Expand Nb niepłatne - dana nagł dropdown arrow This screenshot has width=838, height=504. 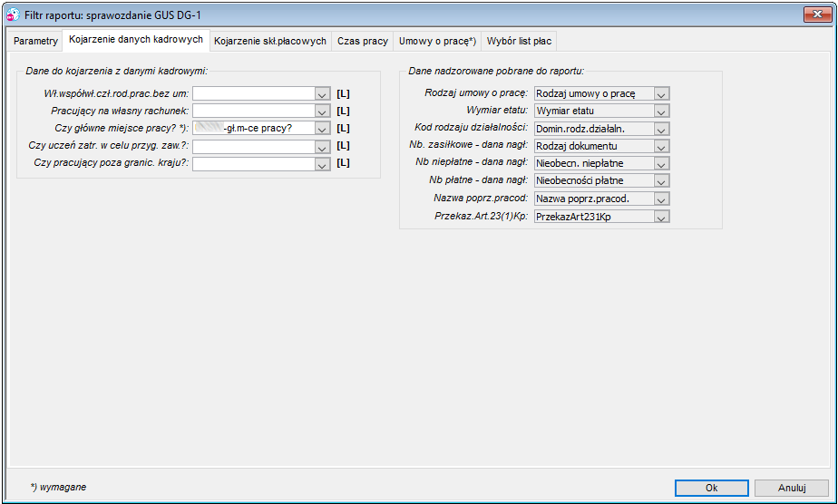click(662, 163)
